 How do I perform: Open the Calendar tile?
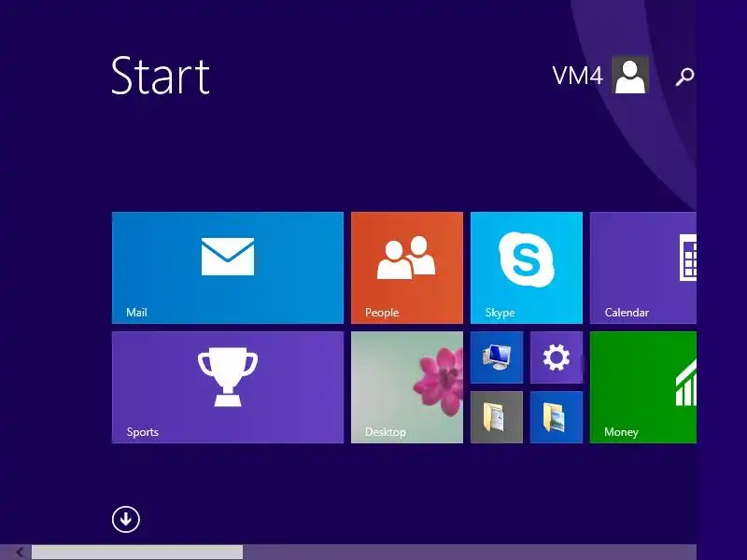coord(643,268)
